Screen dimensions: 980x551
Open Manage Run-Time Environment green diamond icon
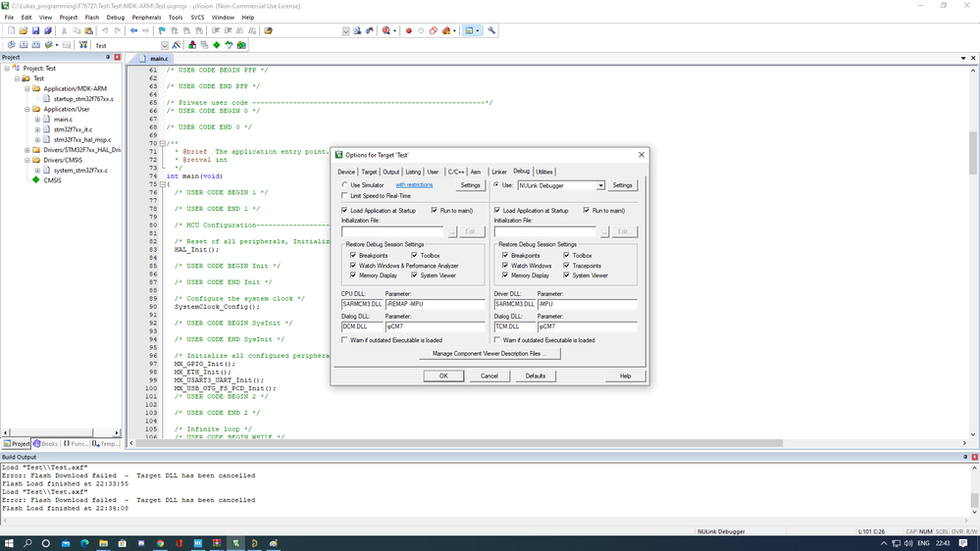216,45
